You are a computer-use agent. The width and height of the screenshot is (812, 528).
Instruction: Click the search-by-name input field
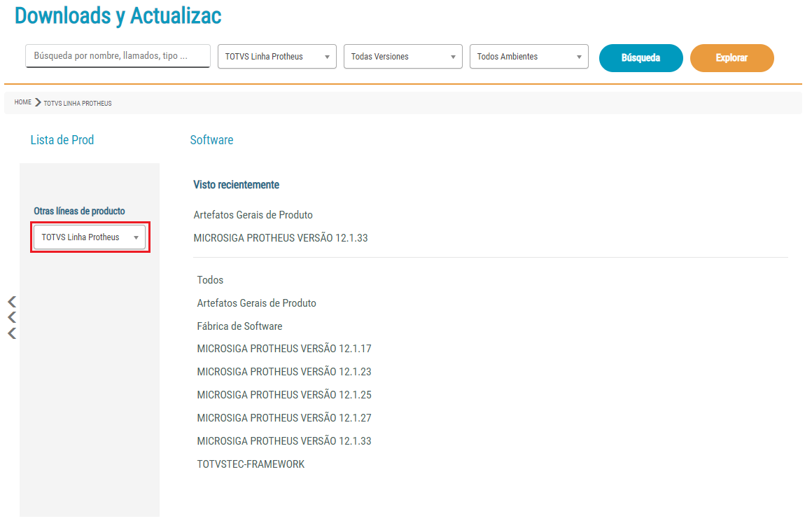118,56
